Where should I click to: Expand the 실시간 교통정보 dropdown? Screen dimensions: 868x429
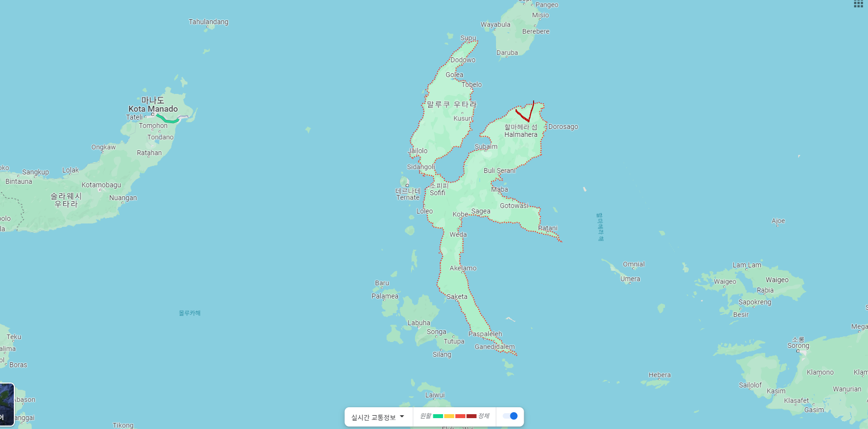click(x=378, y=417)
